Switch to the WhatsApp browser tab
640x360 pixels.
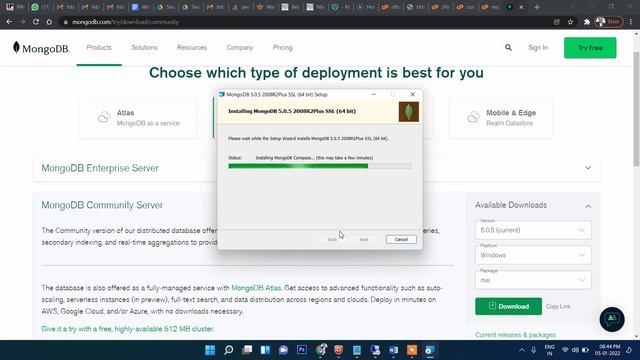click(40, 7)
